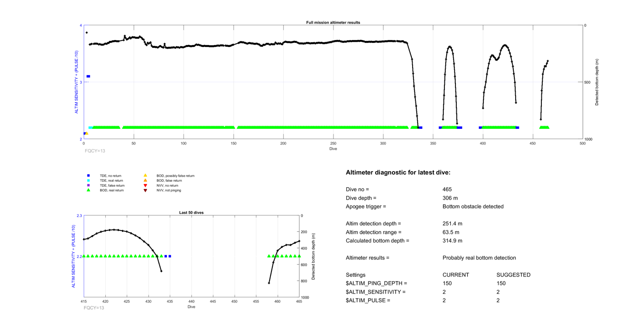Click the purple square TDE false return legend marker
This screenshot has width=644, height=334.
point(88,185)
